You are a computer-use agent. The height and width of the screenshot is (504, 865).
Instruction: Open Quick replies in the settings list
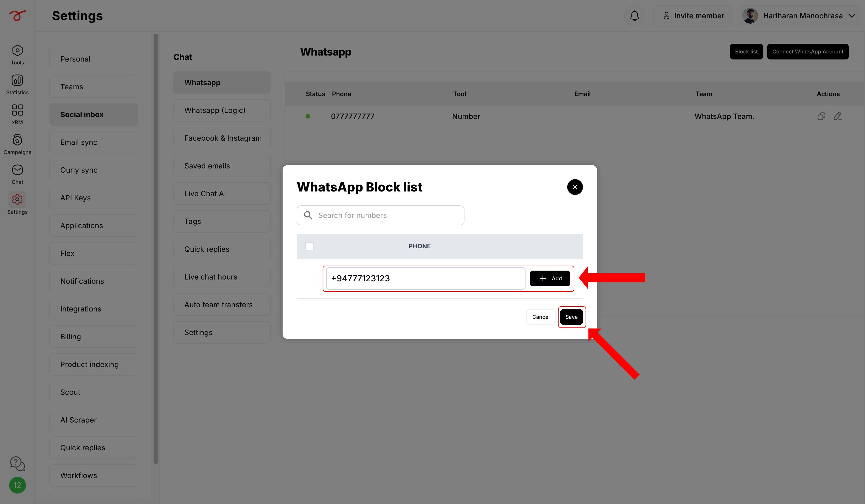[94, 448]
